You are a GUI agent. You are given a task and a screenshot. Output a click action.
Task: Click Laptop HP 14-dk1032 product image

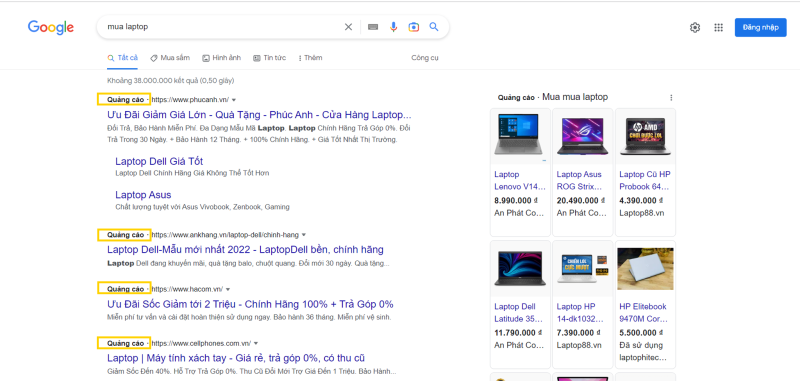[583, 269]
